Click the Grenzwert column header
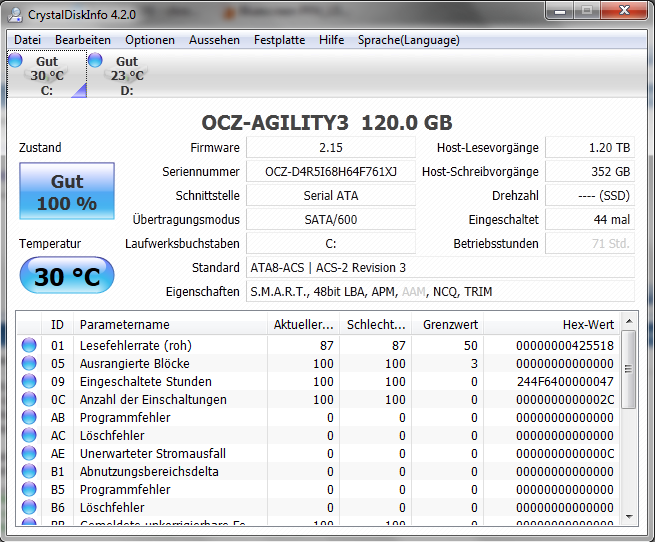The width and height of the screenshot is (655, 542). (448, 325)
